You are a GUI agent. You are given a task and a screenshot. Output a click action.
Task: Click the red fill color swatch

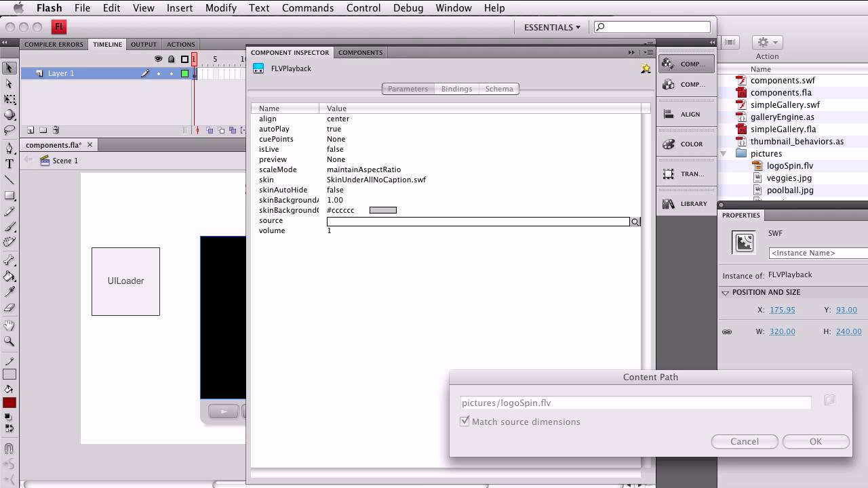tap(9, 403)
